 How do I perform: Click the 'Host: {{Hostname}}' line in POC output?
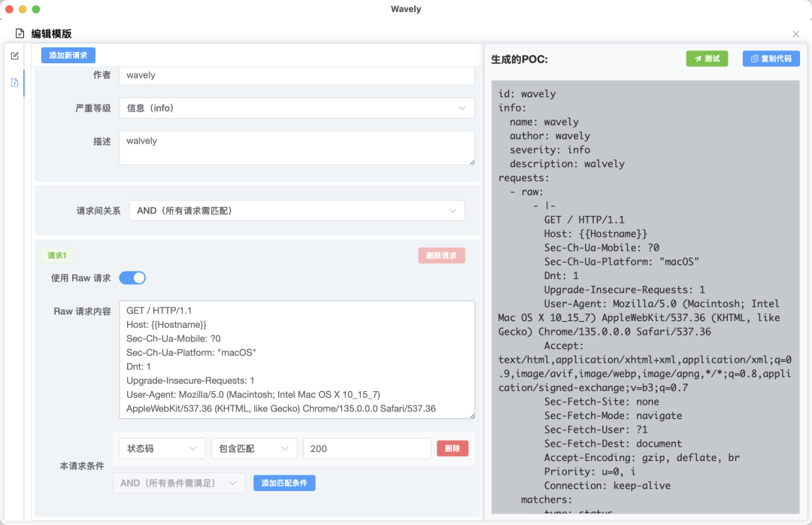click(x=595, y=234)
